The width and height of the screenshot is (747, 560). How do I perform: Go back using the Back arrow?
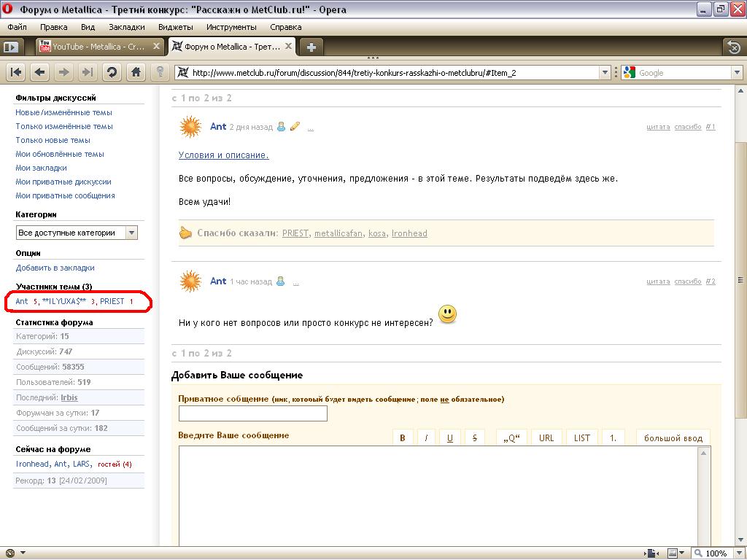(x=40, y=72)
